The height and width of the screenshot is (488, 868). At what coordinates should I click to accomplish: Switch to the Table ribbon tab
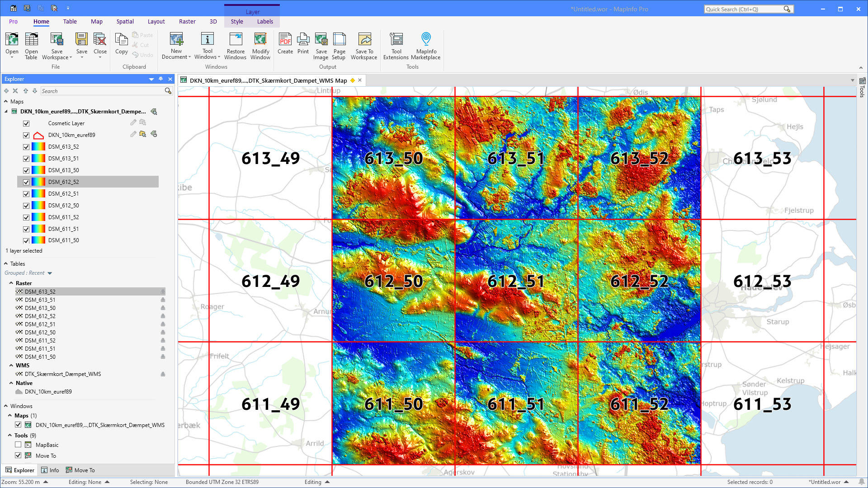pos(70,21)
